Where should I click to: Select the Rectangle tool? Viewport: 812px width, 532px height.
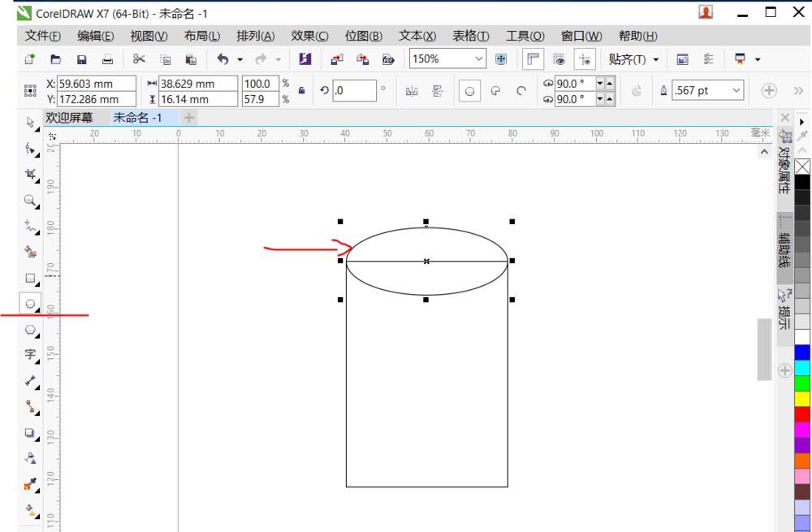(x=30, y=277)
